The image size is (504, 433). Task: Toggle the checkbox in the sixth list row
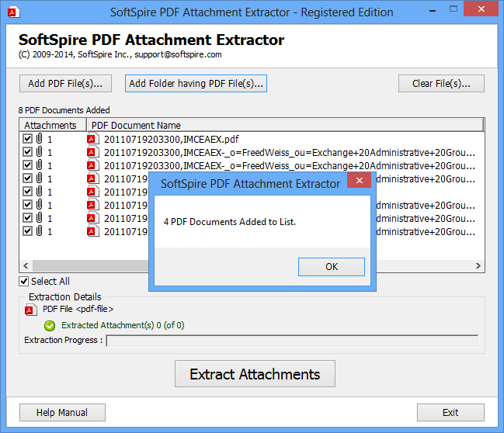28,205
